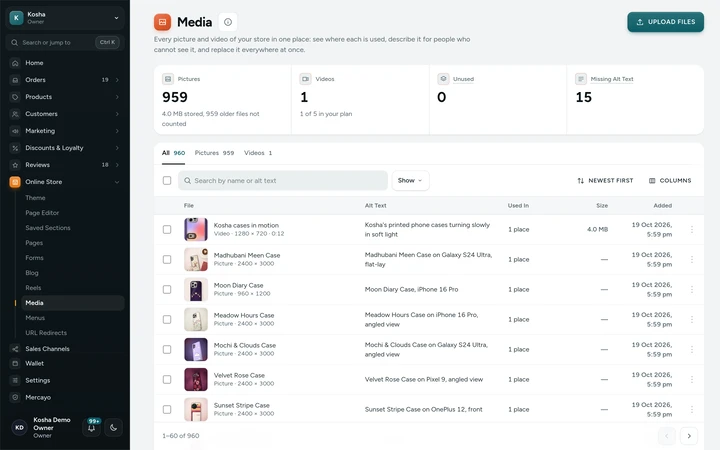Click the Products tag icon

point(15,97)
